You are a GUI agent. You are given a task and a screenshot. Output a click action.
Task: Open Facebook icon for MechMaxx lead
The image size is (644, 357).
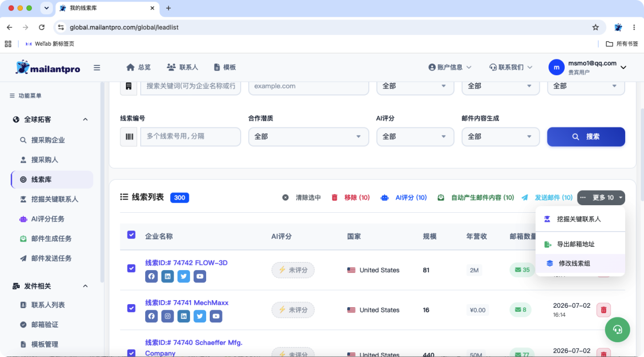[x=151, y=316]
